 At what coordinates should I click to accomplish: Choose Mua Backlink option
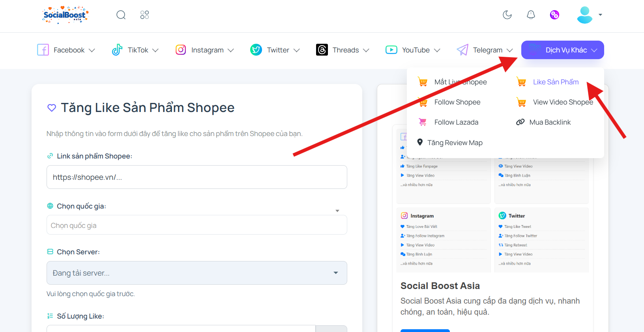pos(550,122)
